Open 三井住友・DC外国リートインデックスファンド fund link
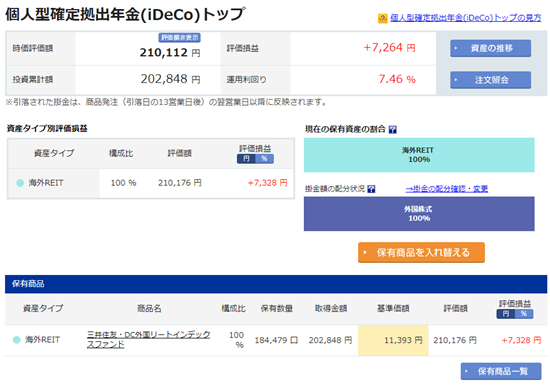 (148, 339)
